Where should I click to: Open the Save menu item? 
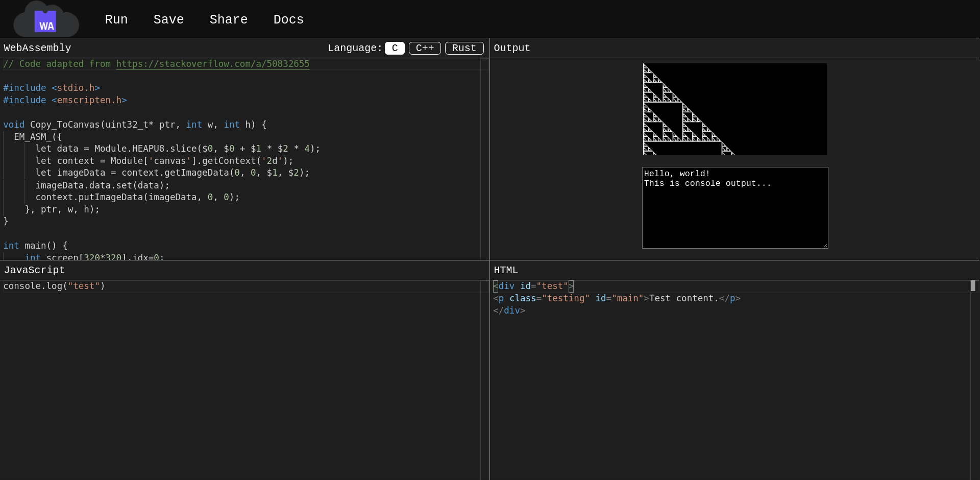168,19
